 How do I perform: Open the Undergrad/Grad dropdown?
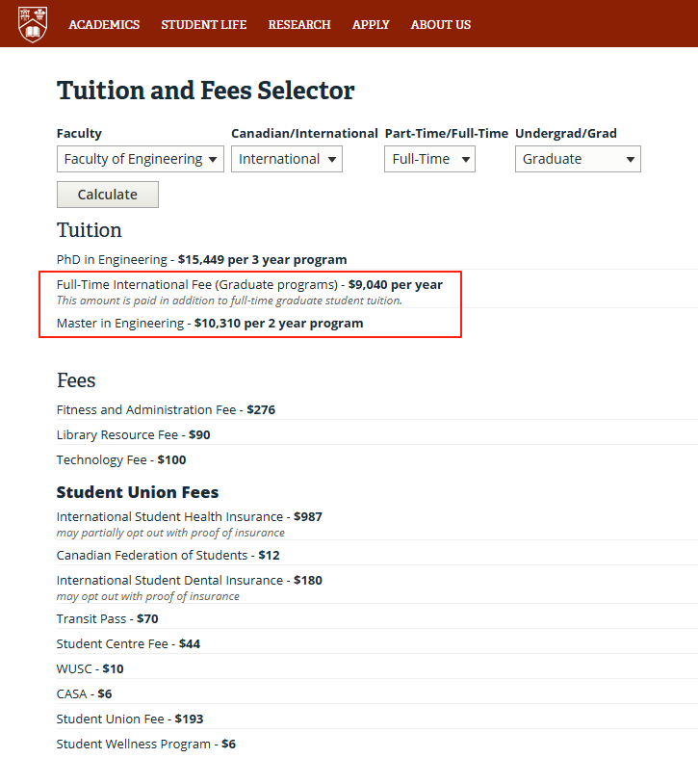coord(578,159)
